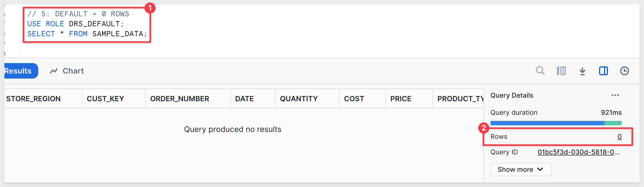644x187 pixels.
Task: Select the ORDER_NUMBER column header
Action: click(x=188, y=98)
